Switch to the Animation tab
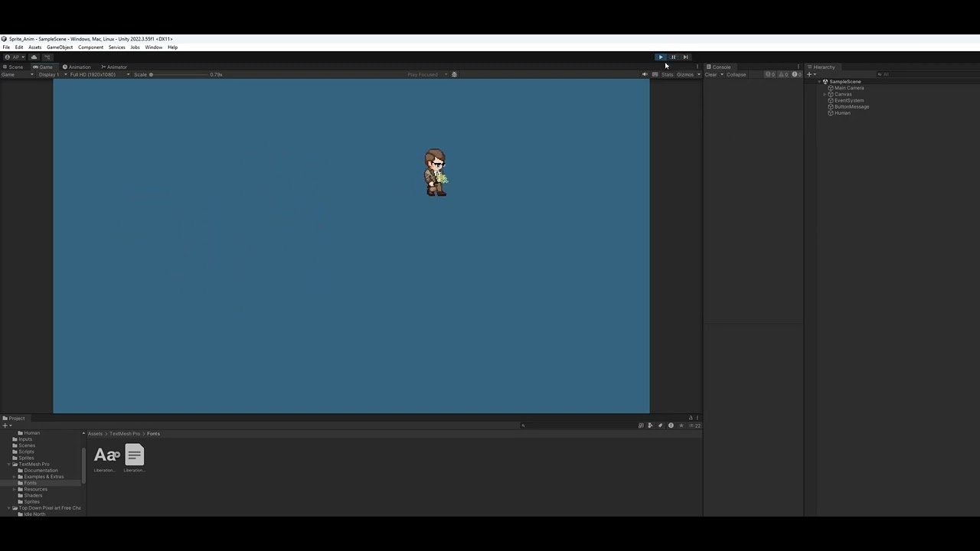Screen dimensions: 980x551 (x=77, y=67)
